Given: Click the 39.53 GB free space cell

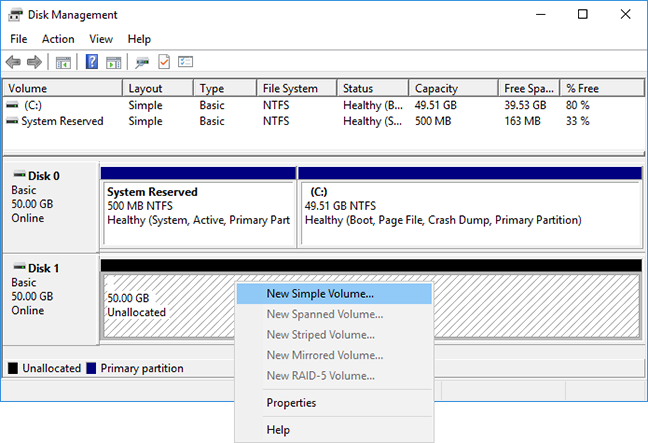Looking at the screenshot, I should tap(525, 105).
